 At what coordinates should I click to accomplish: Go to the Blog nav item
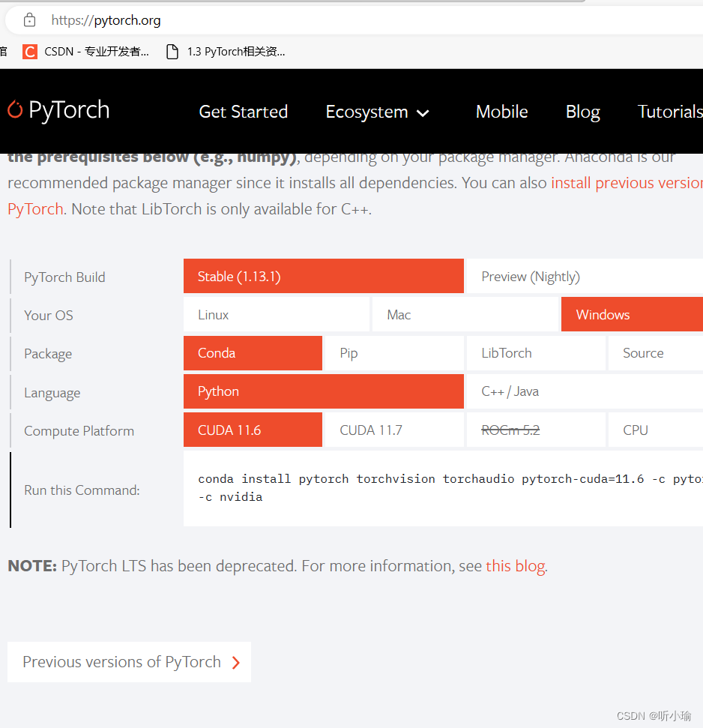583,112
